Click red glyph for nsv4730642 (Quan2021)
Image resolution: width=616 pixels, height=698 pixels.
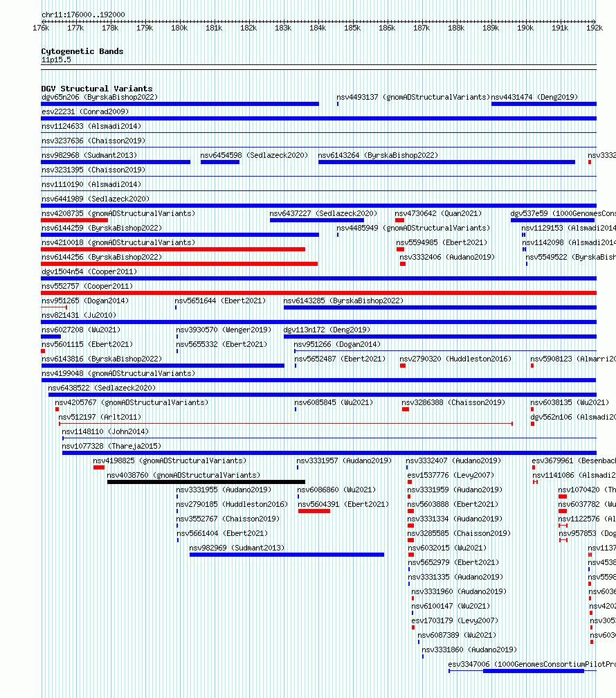pyautogui.click(x=399, y=220)
